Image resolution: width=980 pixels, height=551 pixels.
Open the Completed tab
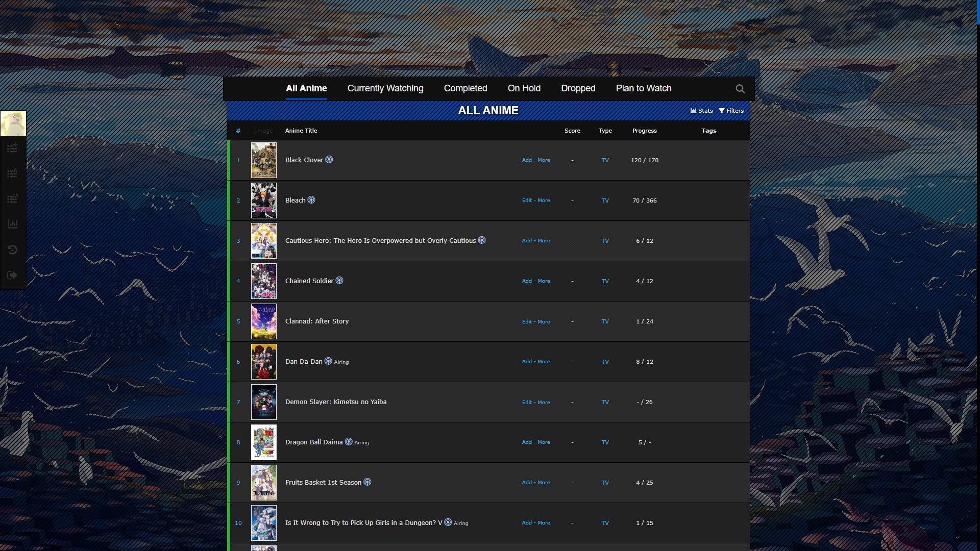[465, 88]
